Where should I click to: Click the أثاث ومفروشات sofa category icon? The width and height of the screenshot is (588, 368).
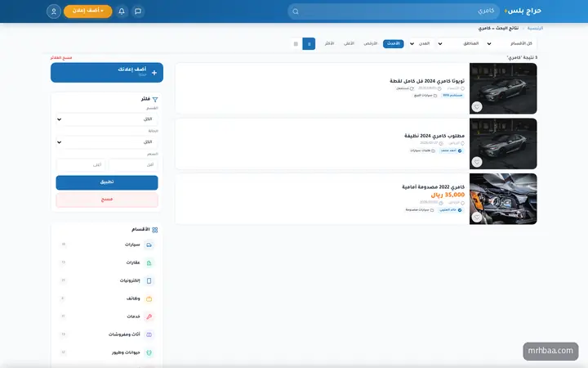pos(149,334)
